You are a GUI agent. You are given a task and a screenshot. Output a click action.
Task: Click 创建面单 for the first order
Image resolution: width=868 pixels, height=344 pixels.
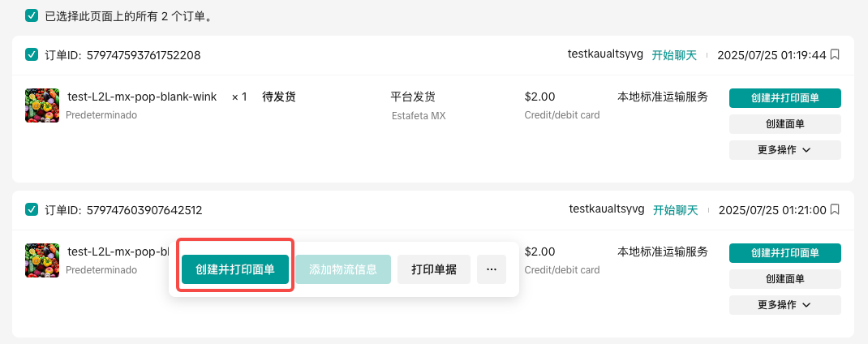pos(784,124)
